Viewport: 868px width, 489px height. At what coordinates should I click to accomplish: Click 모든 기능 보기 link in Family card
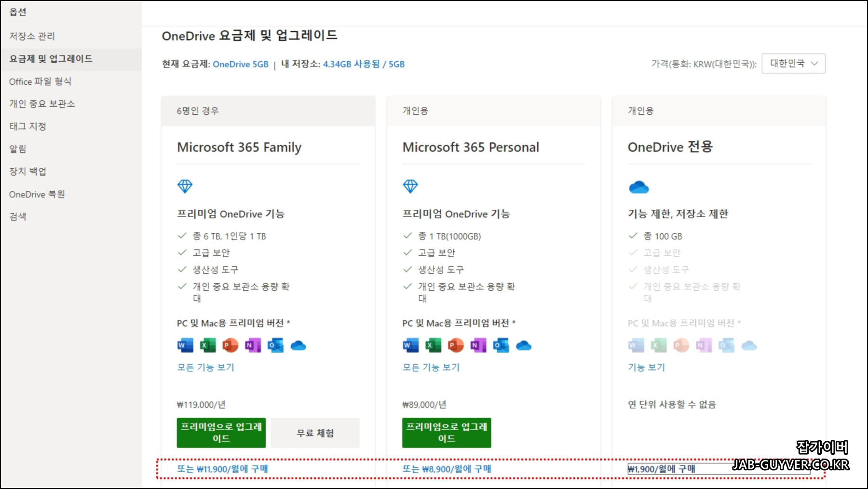[206, 367]
